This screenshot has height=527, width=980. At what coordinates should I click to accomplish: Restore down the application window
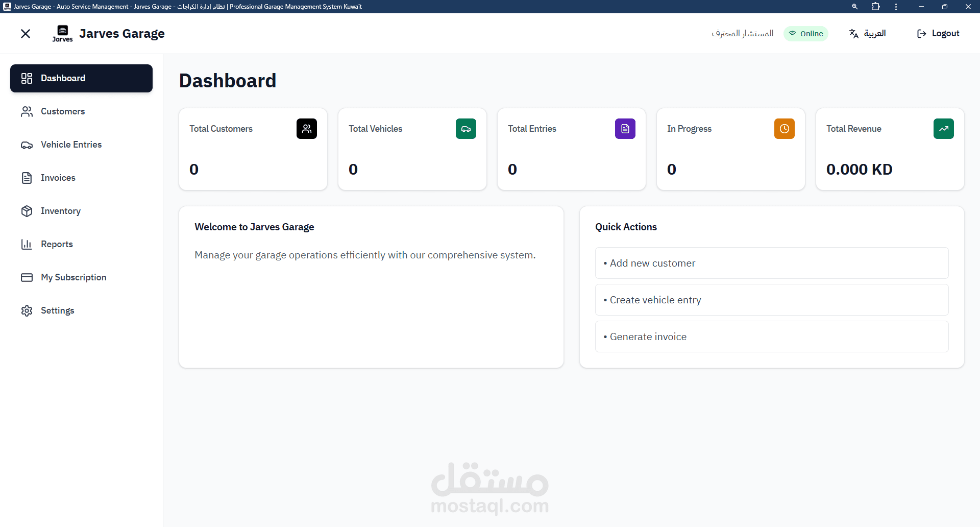click(945, 7)
